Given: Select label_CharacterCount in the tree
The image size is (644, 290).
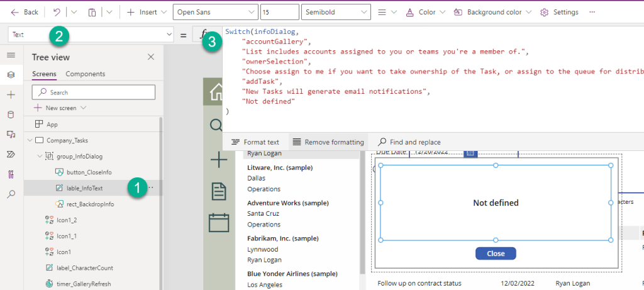Looking at the screenshot, I should click(85, 268).
